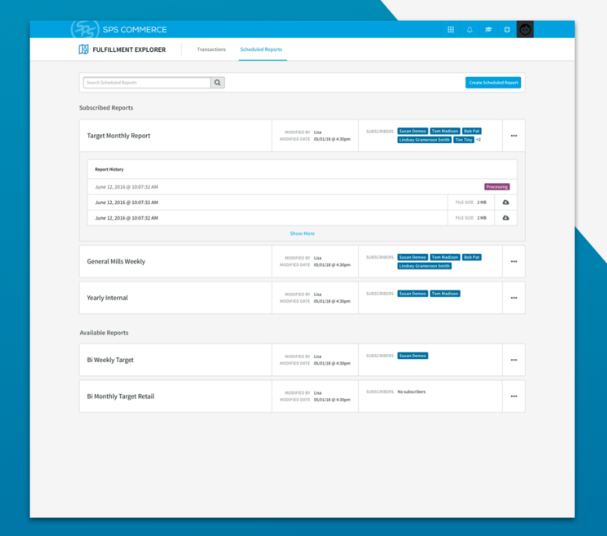Click Susan Demeo tag in General Mills Weekly
607x536 pixels.
pyautogui.click(x=413, y=257)
